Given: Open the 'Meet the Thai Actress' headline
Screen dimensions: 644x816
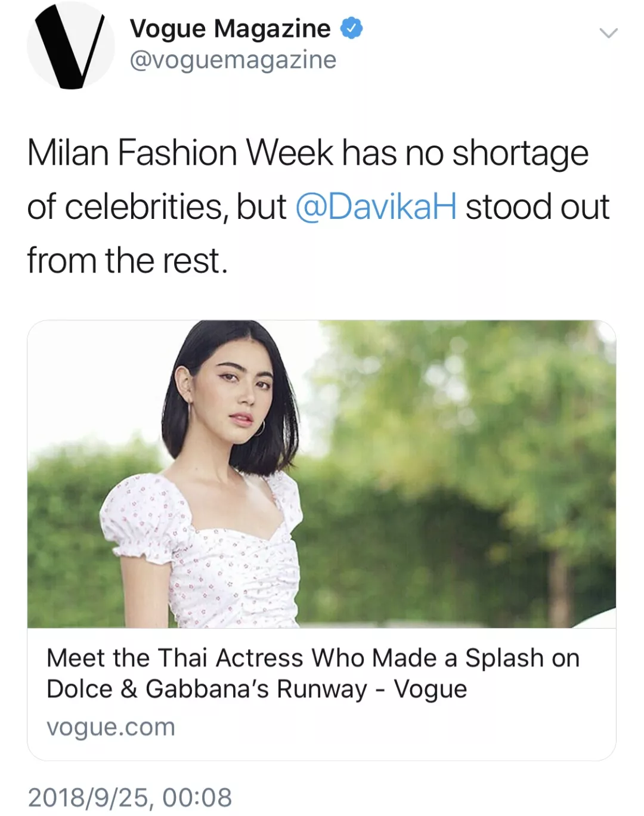Looking at the screenshot, I should [x=312, y=658].
